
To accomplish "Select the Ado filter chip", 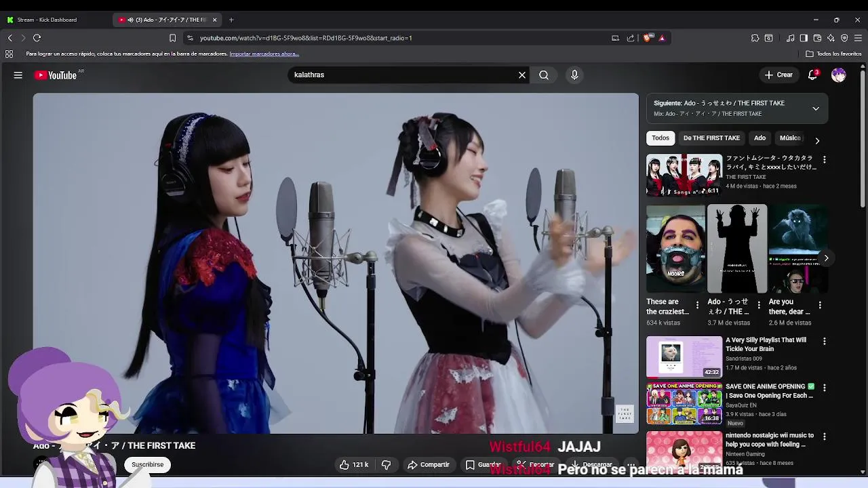I will [x=759, y=138].
